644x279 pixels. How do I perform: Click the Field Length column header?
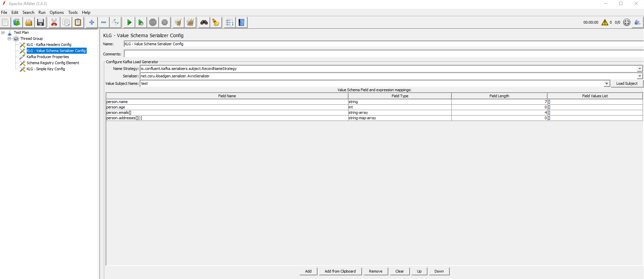pyautogui.click(x=499, y=96)
